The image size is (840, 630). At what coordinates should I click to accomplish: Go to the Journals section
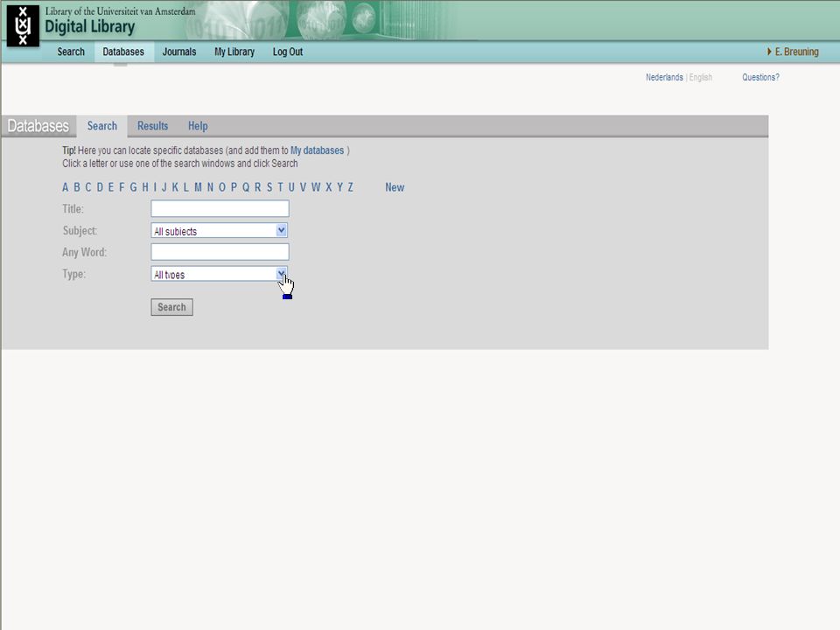178,52
